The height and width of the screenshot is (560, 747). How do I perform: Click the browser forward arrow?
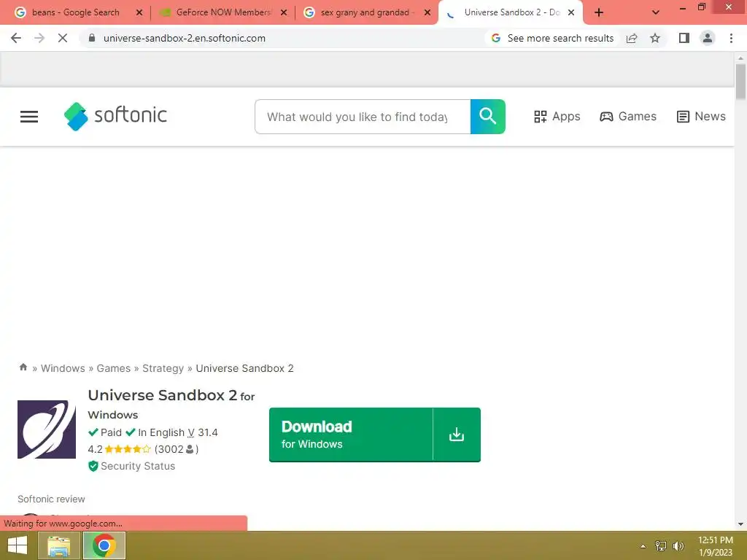pos(39,38)
